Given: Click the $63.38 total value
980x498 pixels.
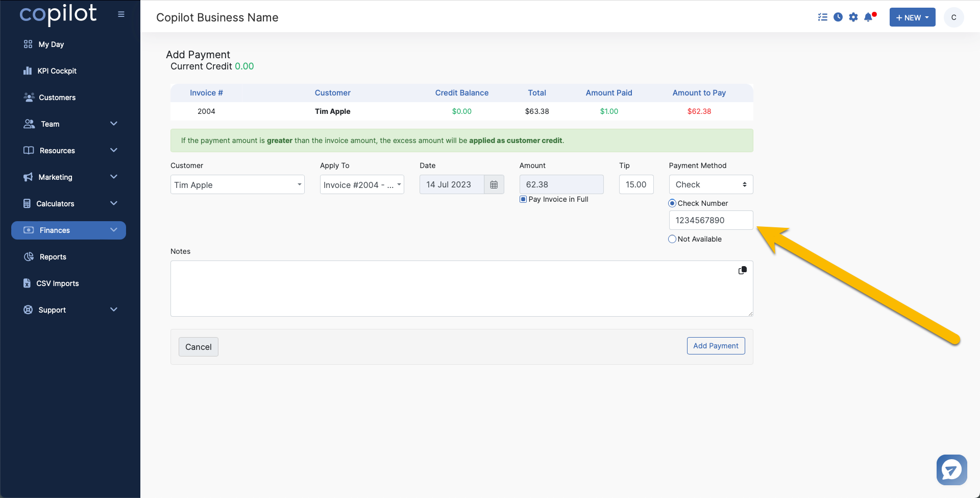Looking at the screenshot, I should pyautogui.click(x=537, y=111).
